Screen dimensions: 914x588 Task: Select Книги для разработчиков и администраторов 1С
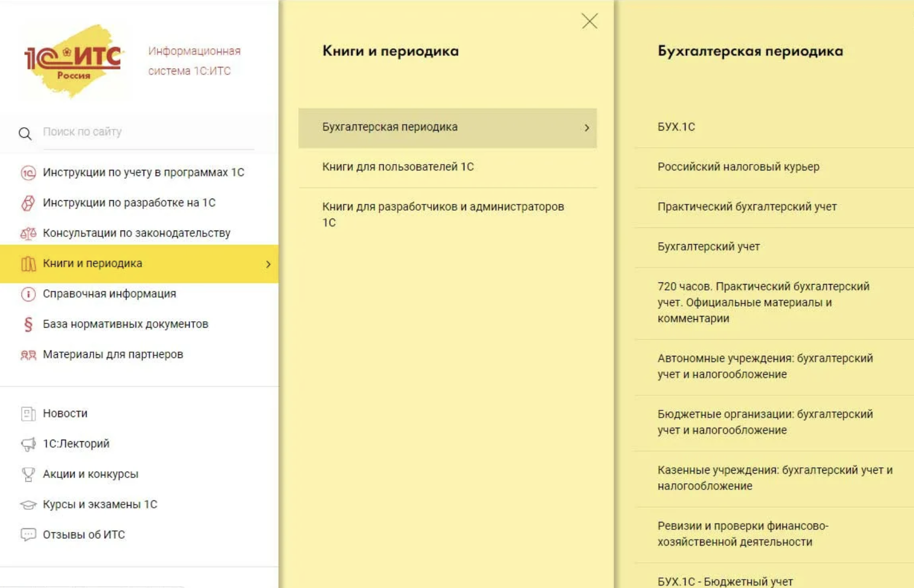[x=443, y=214]
